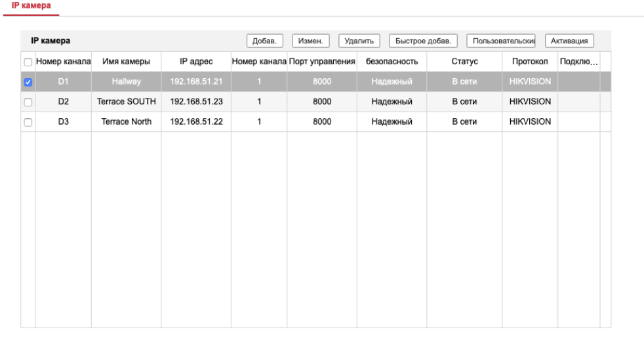Uncheck the D1 Hallway row checkbox
Image resolution: width=644 pixels, height=344 pixels.
(x=28, y=82)
